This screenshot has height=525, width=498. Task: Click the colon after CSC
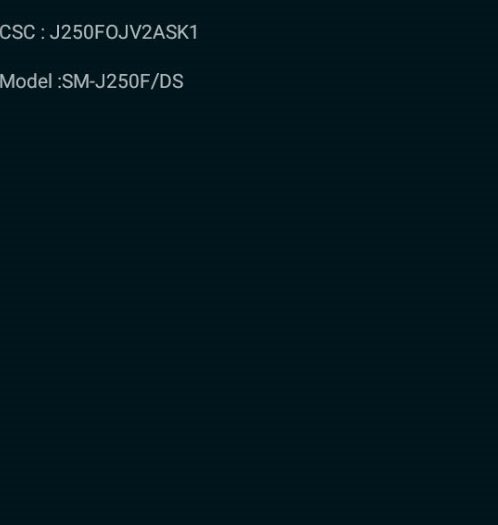(x=43, y=34)
